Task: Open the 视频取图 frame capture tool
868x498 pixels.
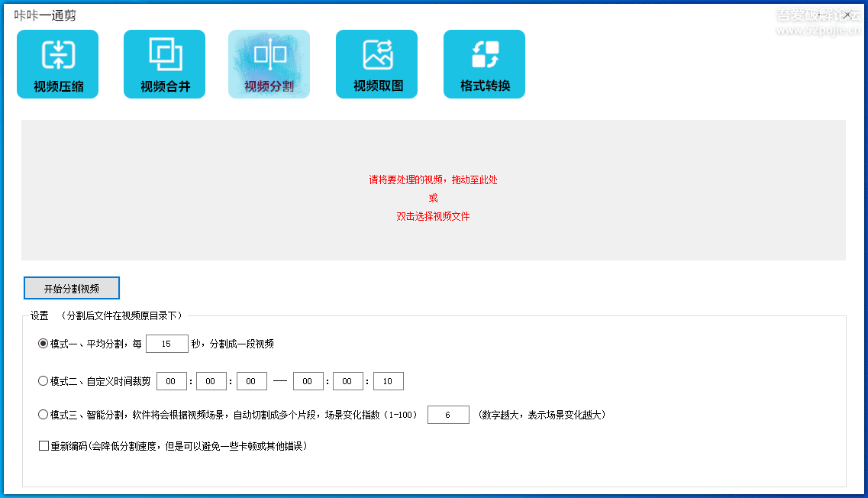Action: (376, 64)
